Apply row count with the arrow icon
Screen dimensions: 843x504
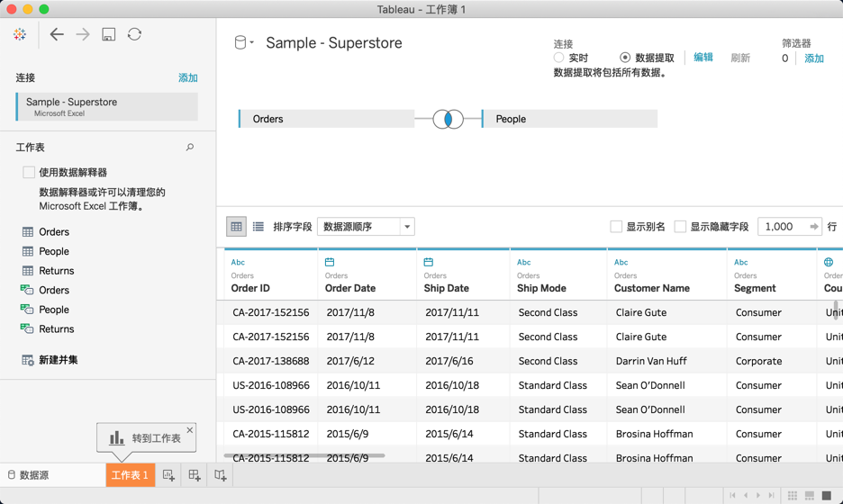click(814, 227)
